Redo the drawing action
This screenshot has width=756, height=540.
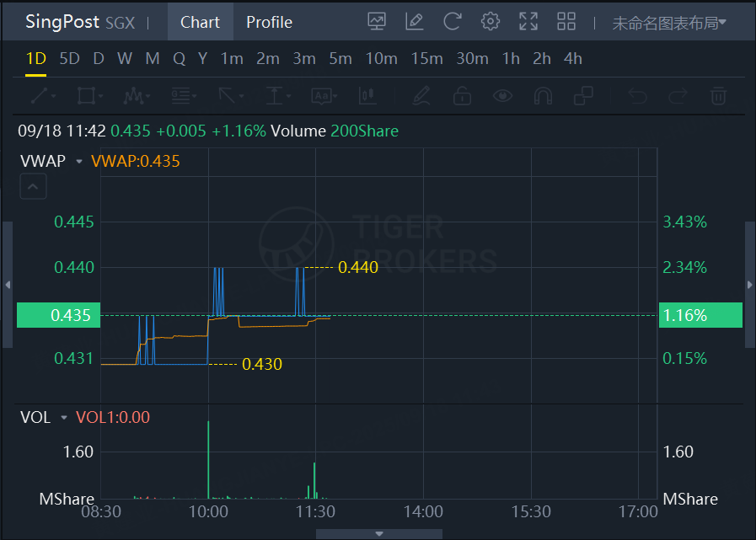point(678,95)
